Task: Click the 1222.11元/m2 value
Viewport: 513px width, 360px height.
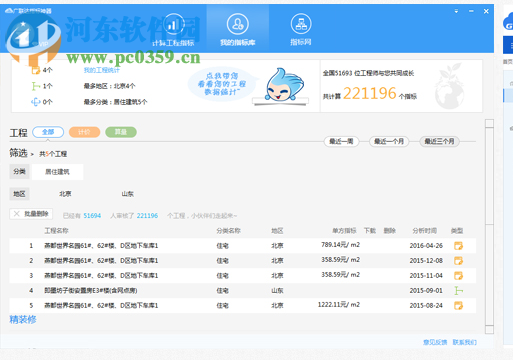Action: pyautogui.click(x=339, y=305)
